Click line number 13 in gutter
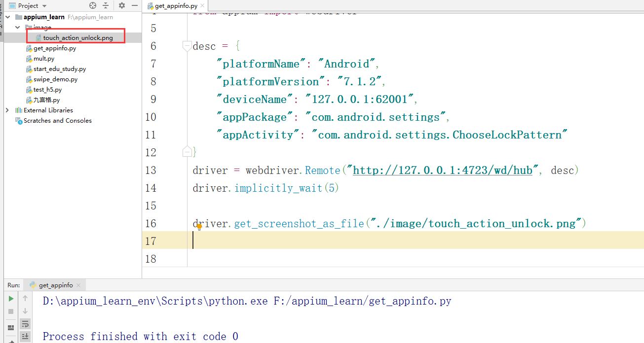The width and height of the screenshot is (644, 343). pyautogui.click(x=151, y=171)
